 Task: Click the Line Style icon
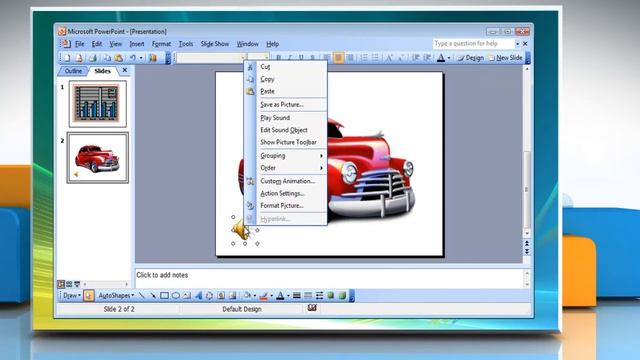297,296
